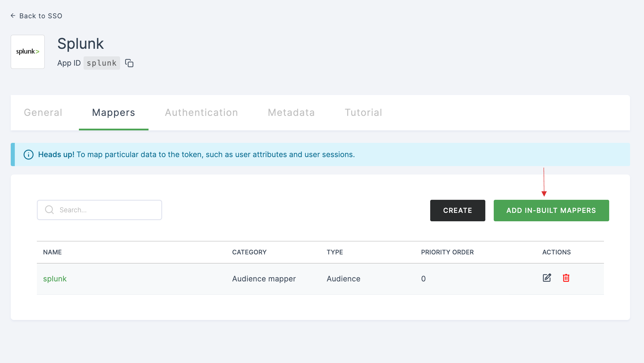This screenshot has height=363, width=644.
Task: Click the copy App ID icon
Action: [x=129, y=63]
